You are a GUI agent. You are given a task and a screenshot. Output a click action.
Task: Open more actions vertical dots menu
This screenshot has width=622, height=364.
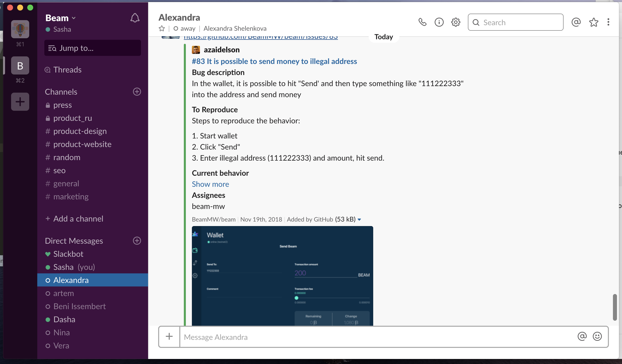pyautogui.click(x=608, y=22)
